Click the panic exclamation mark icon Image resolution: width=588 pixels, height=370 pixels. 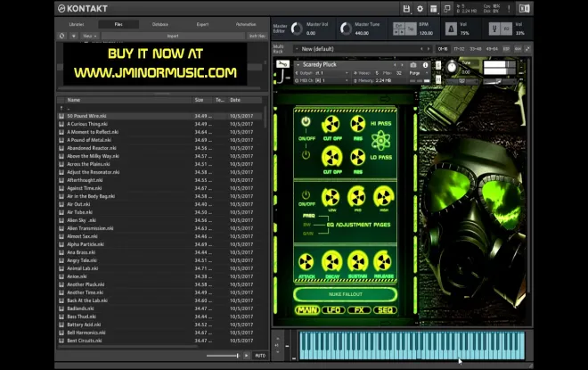click(x=509, y=9)
